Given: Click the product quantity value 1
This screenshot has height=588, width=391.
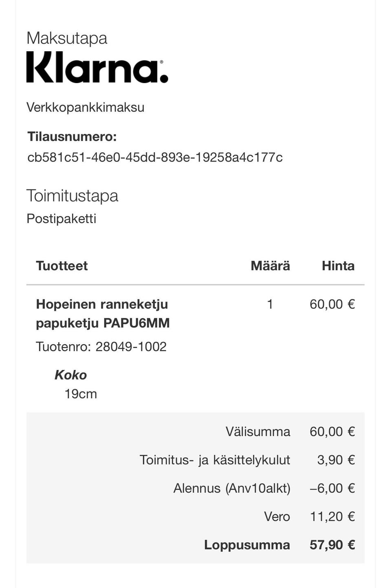Looking at the screenshot, I should (x=270, y=304).
